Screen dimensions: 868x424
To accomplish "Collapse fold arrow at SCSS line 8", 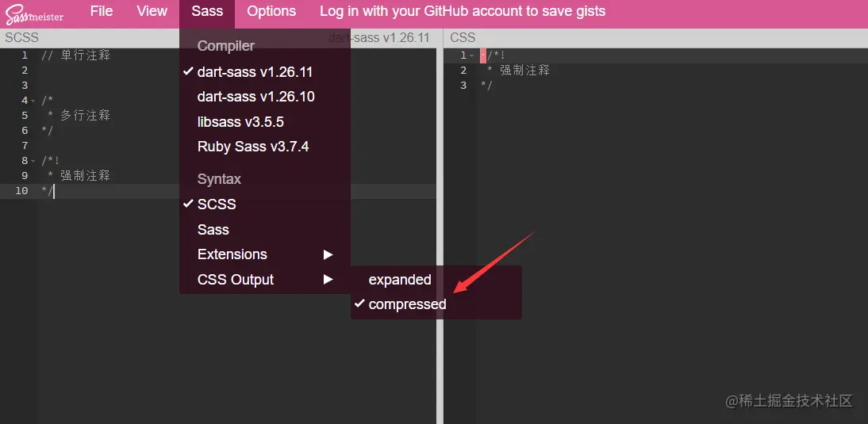I will tap(33, 161).
